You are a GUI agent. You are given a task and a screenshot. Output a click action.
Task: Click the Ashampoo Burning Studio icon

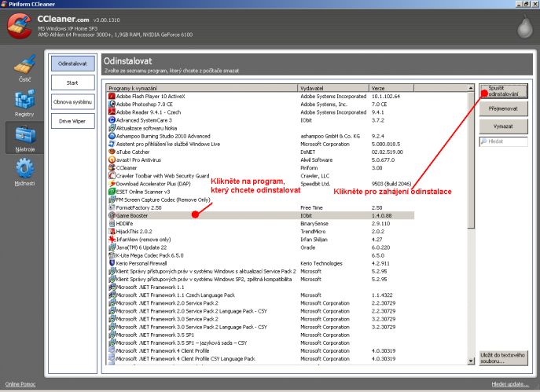point(112,136)
